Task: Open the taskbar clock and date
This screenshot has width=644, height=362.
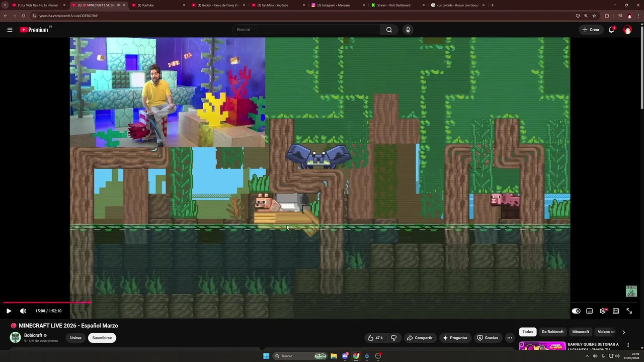Action: (631, 356)
